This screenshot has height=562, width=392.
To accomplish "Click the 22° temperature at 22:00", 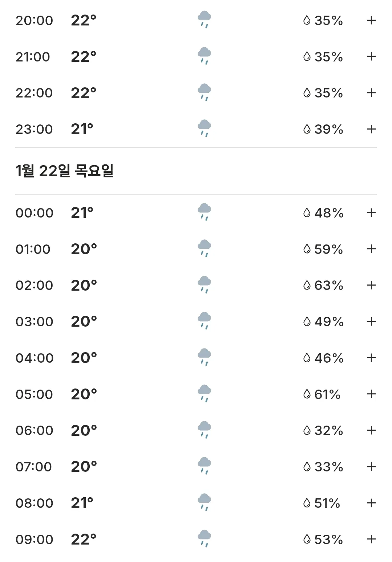I will [x=84, y=93].
